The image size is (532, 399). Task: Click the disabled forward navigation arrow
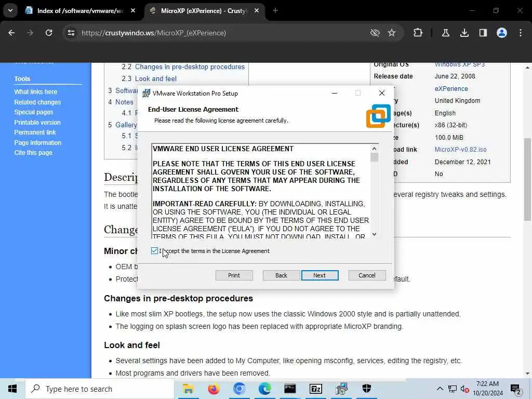[x=30, y=33]
